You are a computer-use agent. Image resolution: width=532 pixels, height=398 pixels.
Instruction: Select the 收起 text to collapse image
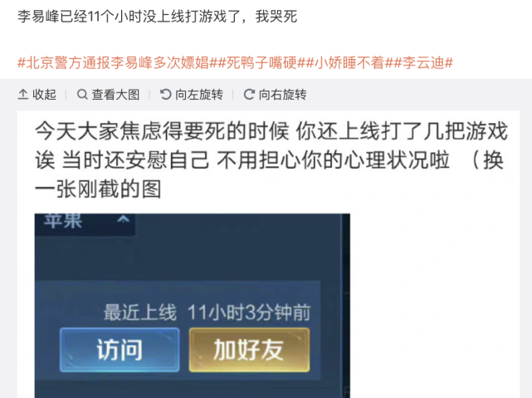[x=44, y=95]
